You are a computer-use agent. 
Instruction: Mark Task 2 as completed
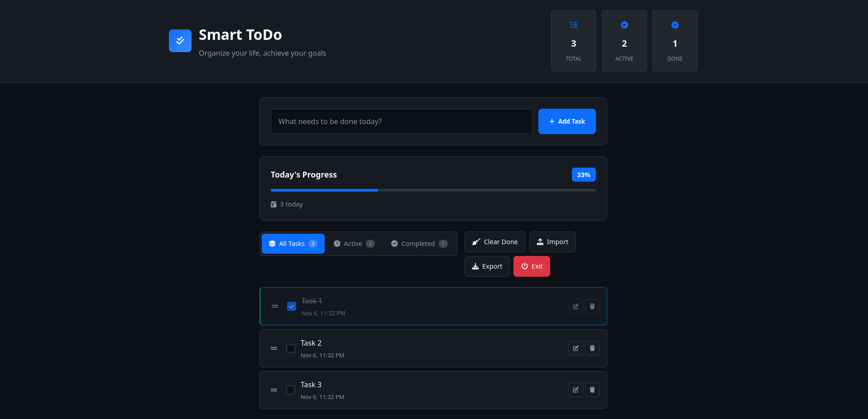coord(291,348)
